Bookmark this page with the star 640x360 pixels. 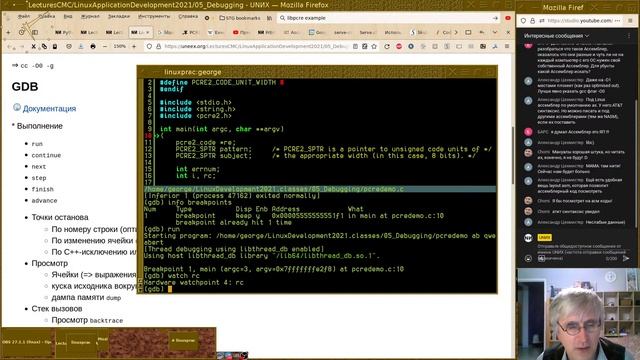pyautogui.click(x=374, y=47)
